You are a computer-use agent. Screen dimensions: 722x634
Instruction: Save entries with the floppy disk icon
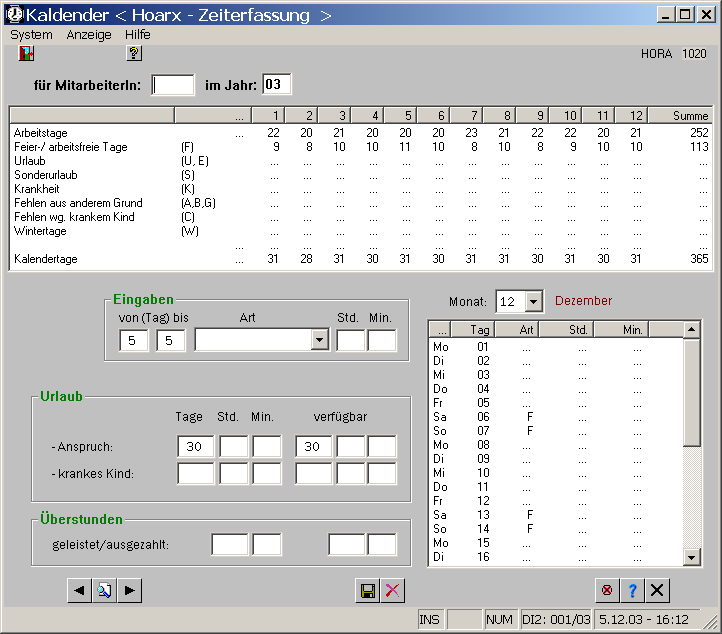368,591
